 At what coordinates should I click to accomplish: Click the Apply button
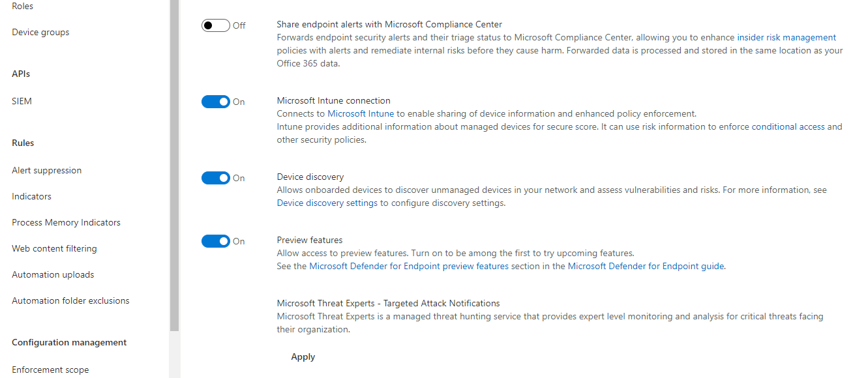click(303, 356)
